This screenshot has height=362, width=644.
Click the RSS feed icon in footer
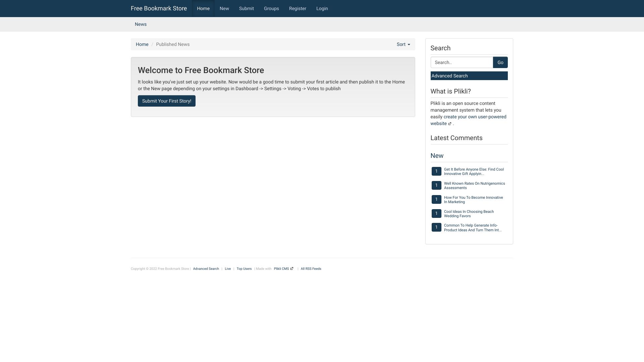click(x=311, y=268)
